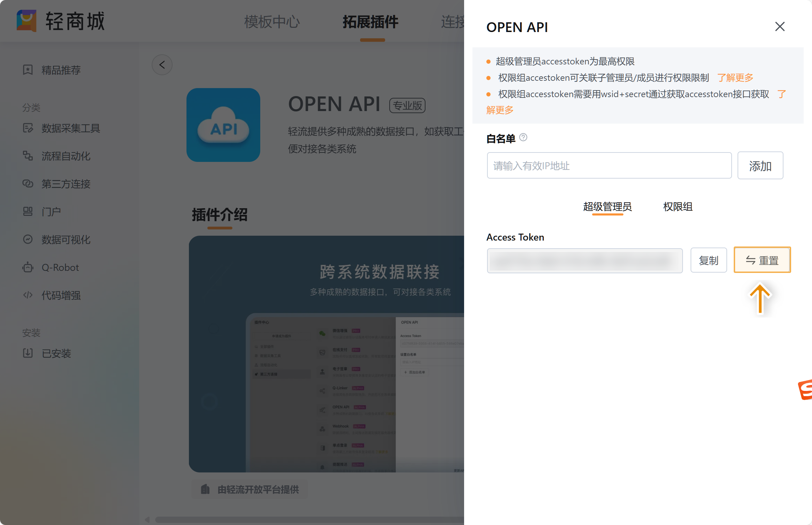Open 精品推荐 sidebar bookmark icon
The image size is (812, 525).
click(x=28, y=70)
